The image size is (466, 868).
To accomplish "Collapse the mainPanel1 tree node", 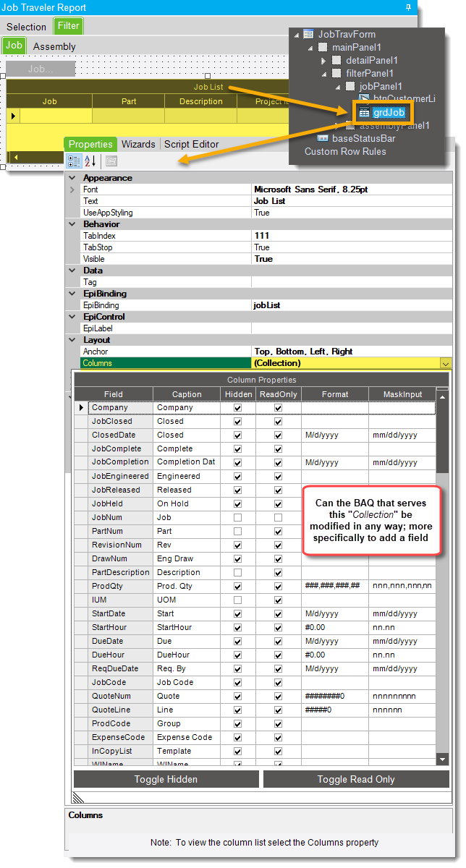I will 310,48.
